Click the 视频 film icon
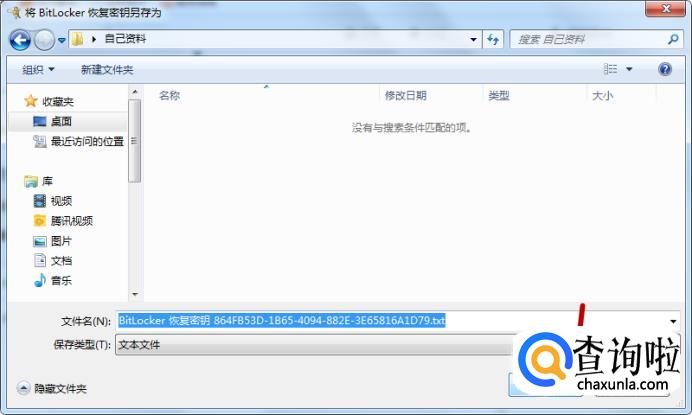The width and height of the screenshot is (692, 415). click(40, 201)
